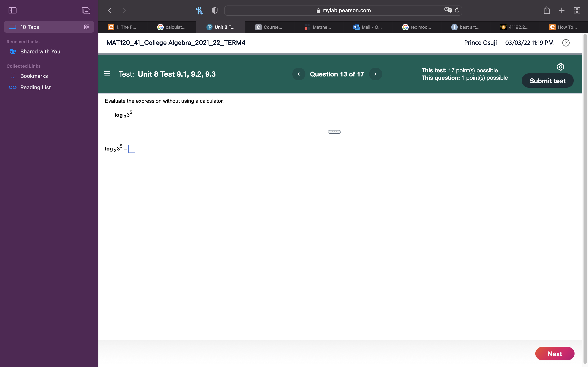Open the Share menu
Image resolution: width=588 pixels, height=367 pixels.
(x=547, y=10)
